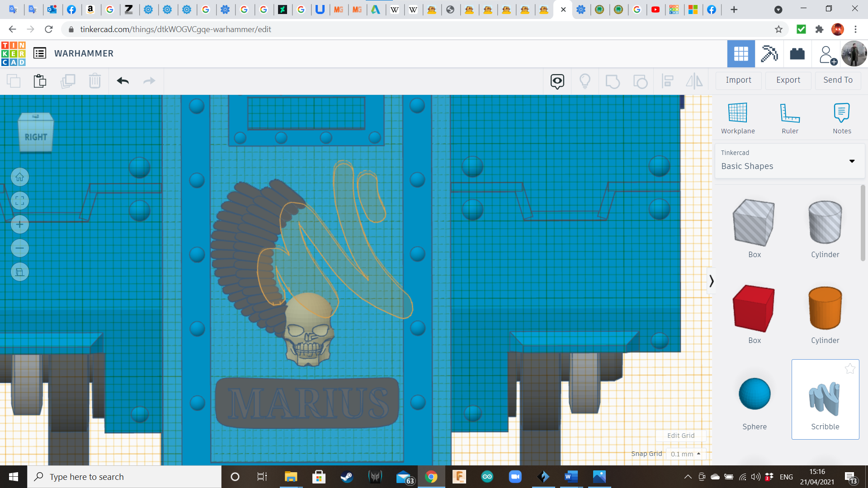Viewport: 868px width, 488px height.
Task: Collapse the shapes panel with the chevron
Action: point(711,281)
